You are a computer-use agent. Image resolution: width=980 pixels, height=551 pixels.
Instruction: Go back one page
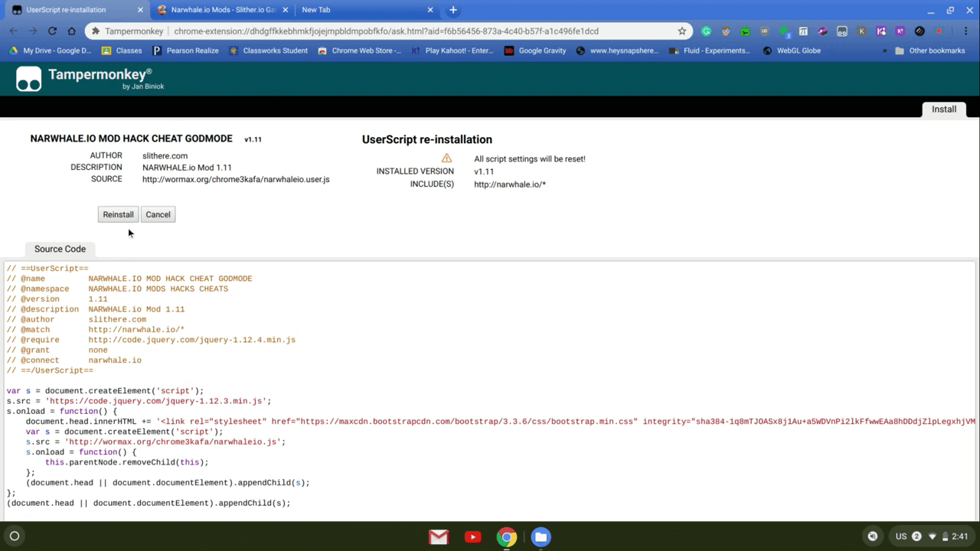pos(13,31)
